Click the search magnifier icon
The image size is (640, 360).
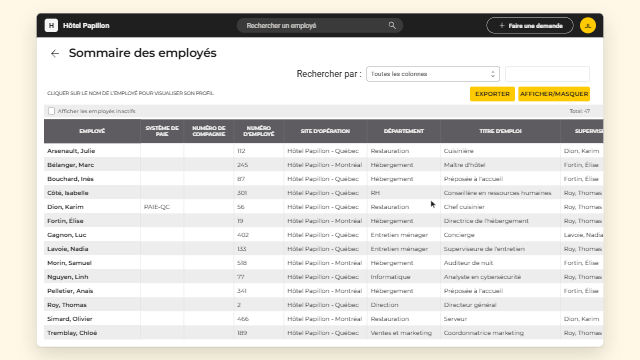[392, 25]
